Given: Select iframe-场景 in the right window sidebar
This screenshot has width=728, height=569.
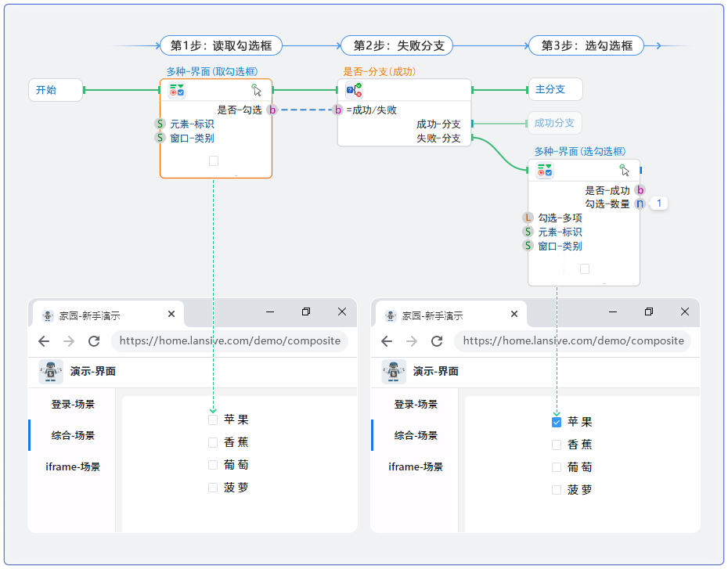Looking at the screenshot, I should coord(416,467).
